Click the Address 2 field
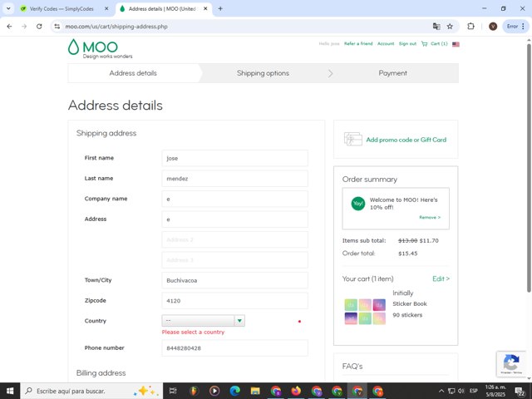 (x=234, y=239)
